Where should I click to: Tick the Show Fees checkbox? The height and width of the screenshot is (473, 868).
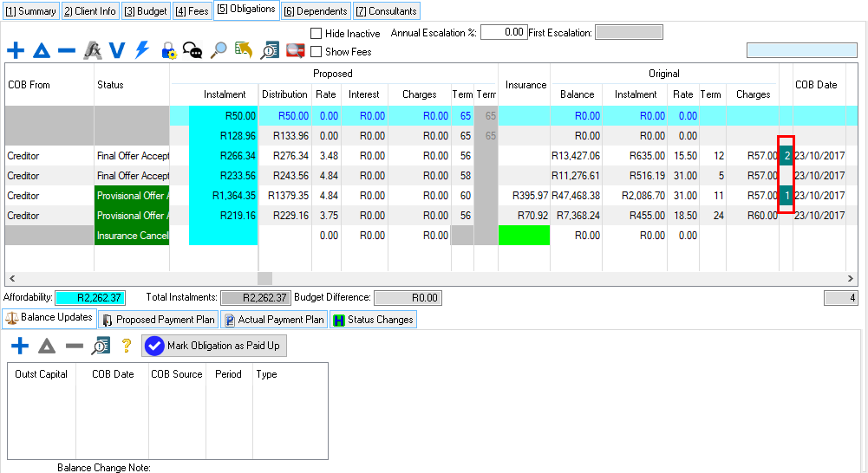(317, 52)
